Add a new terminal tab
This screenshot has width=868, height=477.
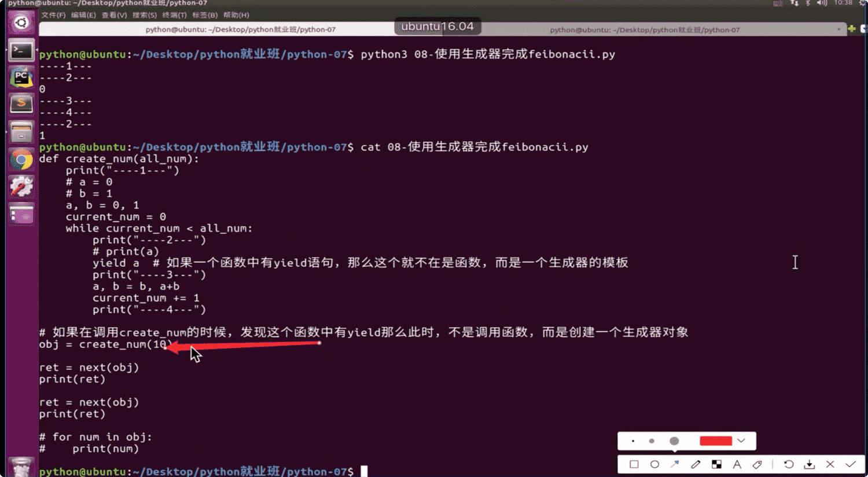(852, 28)
